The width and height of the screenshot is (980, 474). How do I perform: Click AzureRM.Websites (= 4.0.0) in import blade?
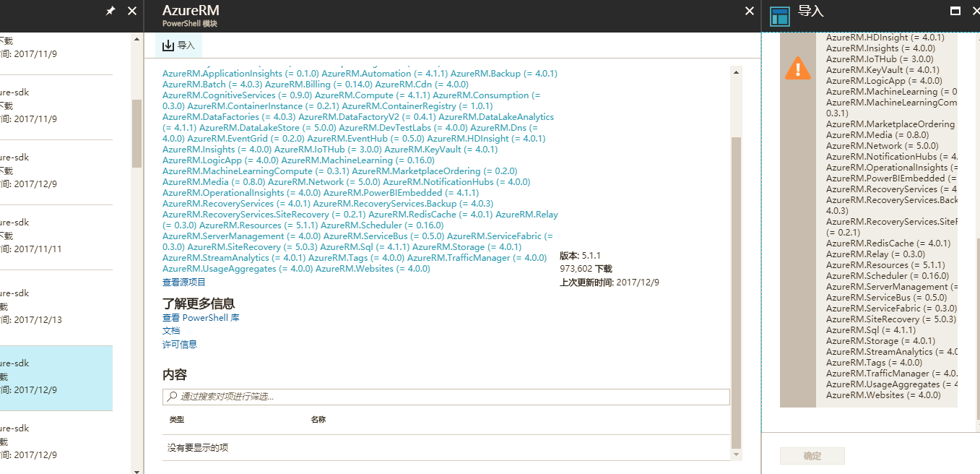click(x=883, y=395)
